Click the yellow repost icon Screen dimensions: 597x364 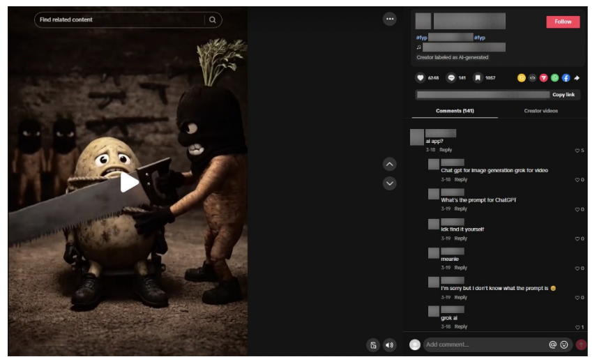tap(521, 78)
